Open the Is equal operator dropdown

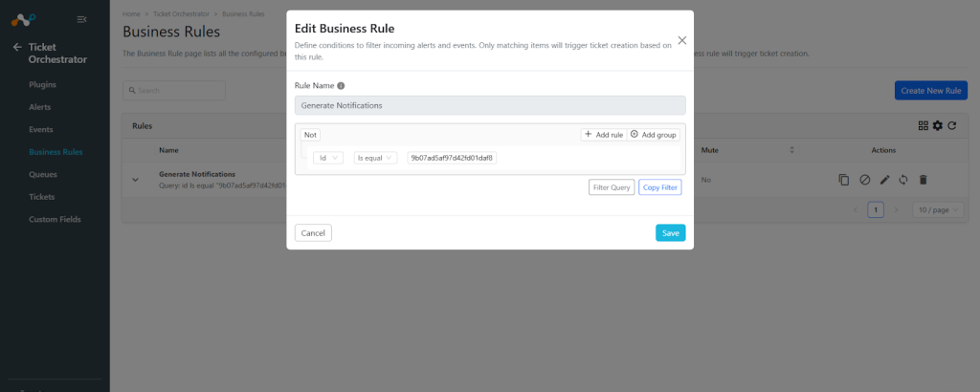(x=375, y=158)
